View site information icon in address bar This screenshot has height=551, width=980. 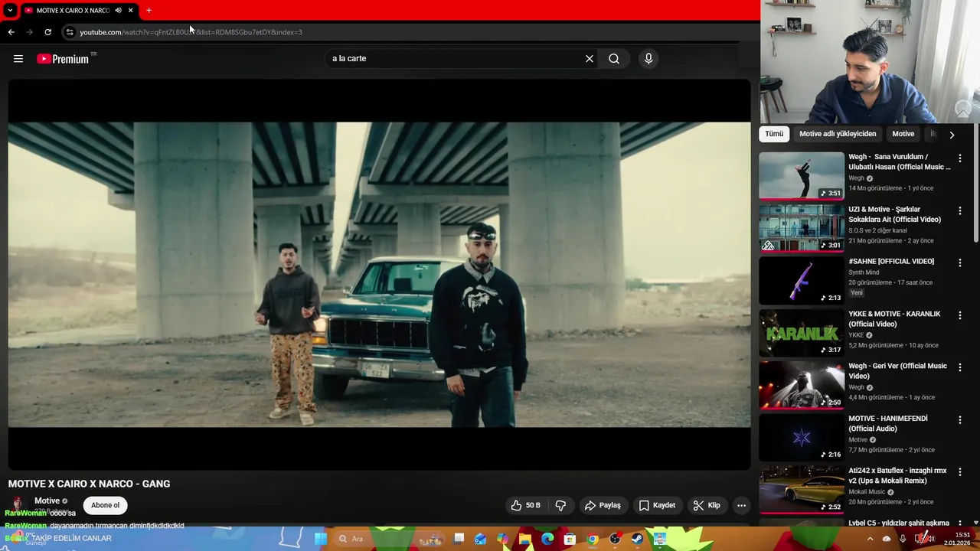(x=70, y=32)
